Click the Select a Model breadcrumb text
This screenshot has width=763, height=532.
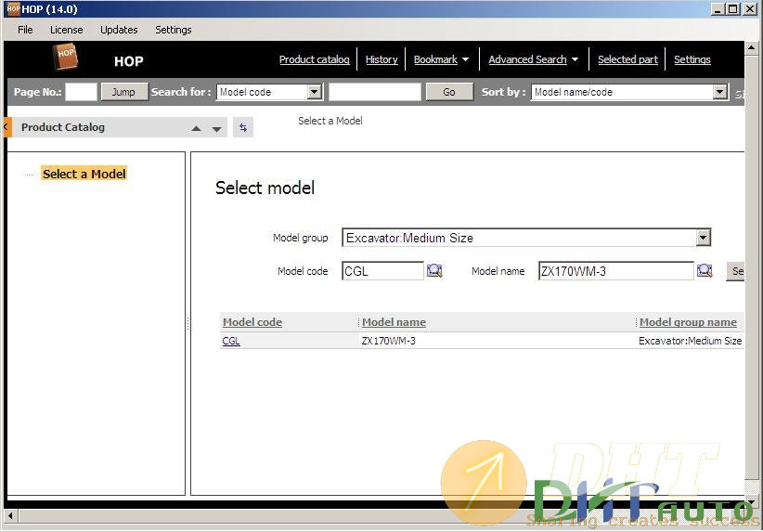point(330,121)
